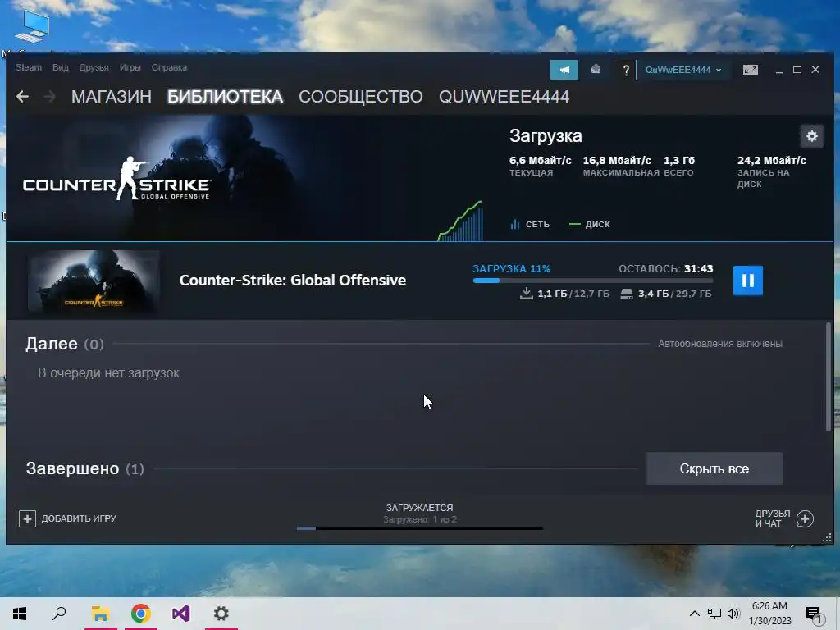Click the Steam window resize grip
This screenshot has width=840, height=630.
coord(827,537)
